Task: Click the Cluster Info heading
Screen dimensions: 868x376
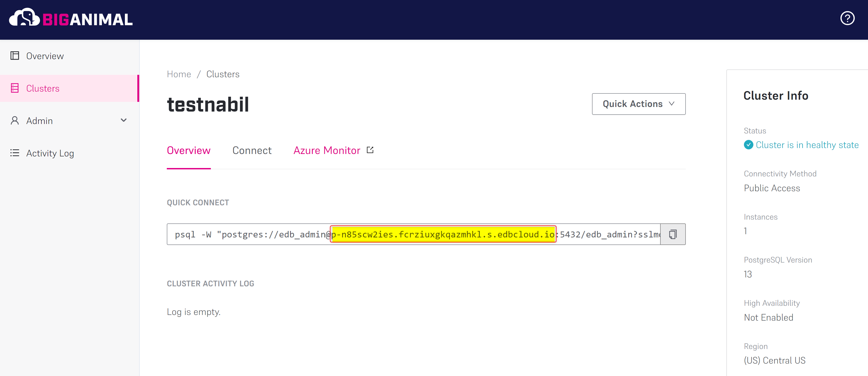Action: 776,96
